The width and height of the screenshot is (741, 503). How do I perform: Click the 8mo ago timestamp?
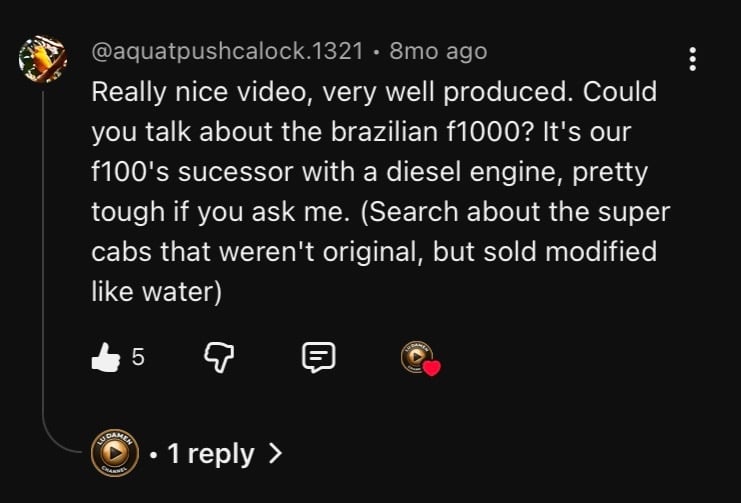click(x=438, y=50)
